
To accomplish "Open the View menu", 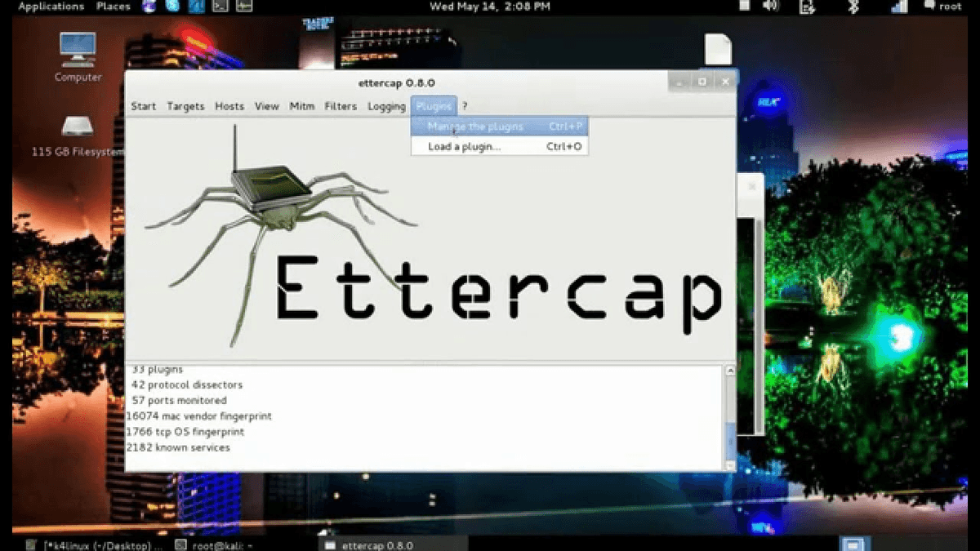I will [266, 106].
